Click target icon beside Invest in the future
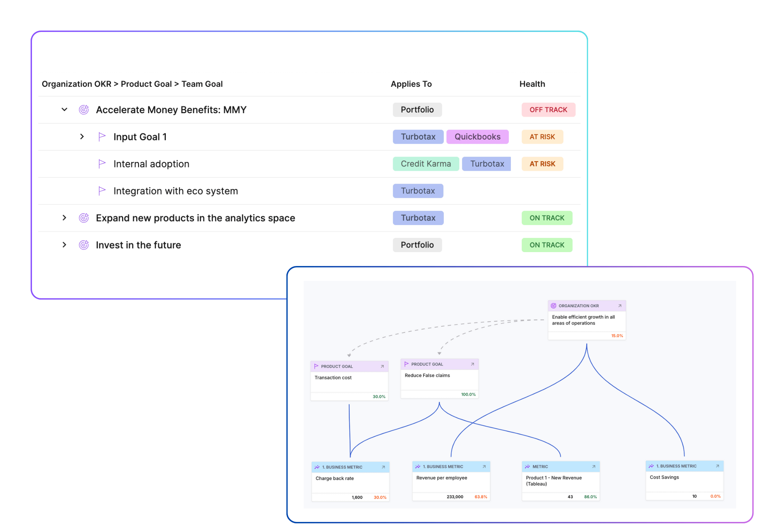The height and width of the screenshot is (532, 782). click(84, 245)
